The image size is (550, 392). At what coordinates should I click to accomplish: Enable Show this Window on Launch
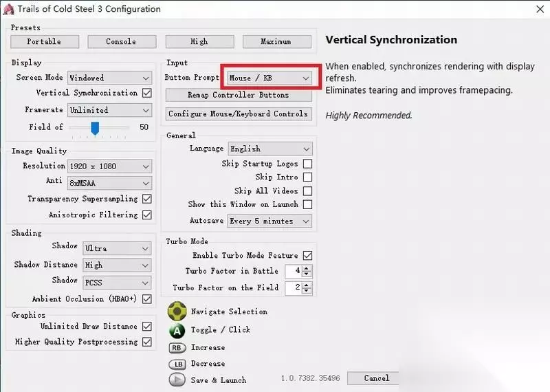coord(307,205)
